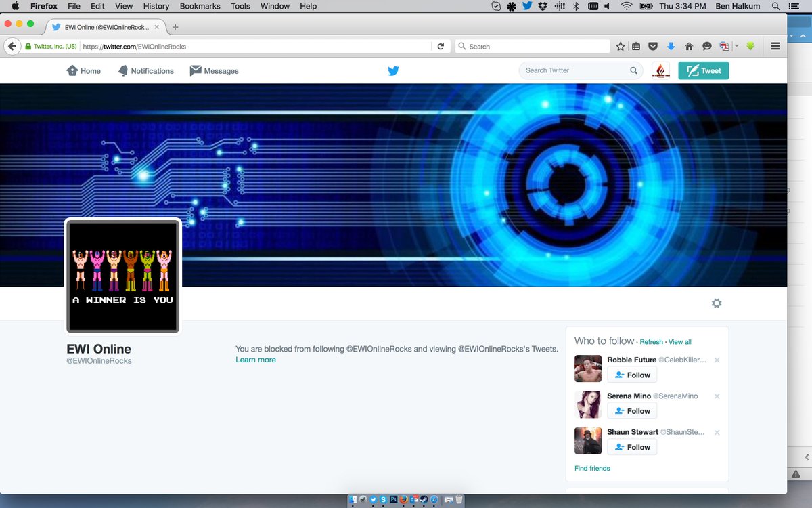812x508 pixels.
Task: Open the Firefox downloads arrow
Action: 671,47
